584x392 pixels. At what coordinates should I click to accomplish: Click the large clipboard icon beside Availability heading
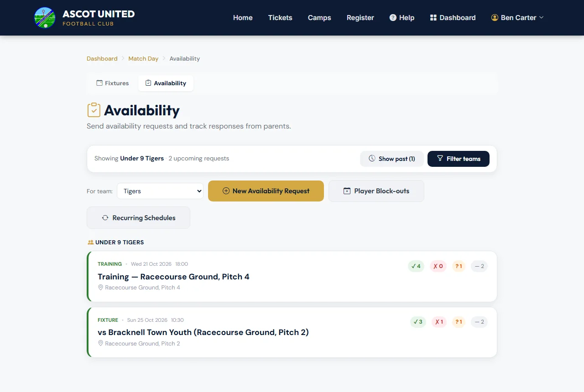click(94, 110)
